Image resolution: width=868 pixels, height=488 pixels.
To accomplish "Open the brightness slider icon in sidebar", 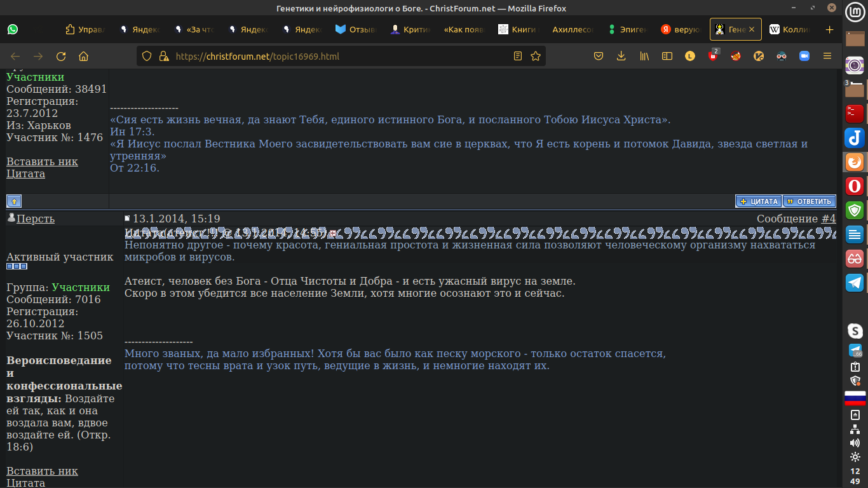I will tap(855, 456).
